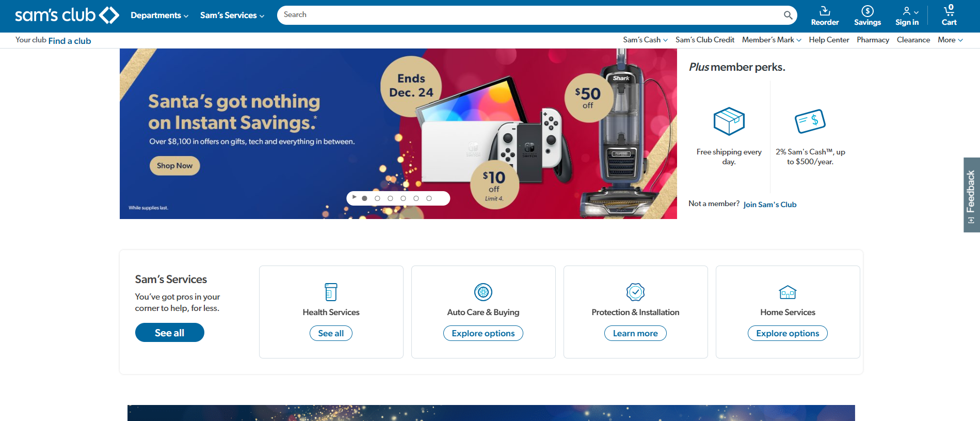Select the second carousel slide dot
The height and width of the screenshot is (421, 980).
tap(377, 198)
